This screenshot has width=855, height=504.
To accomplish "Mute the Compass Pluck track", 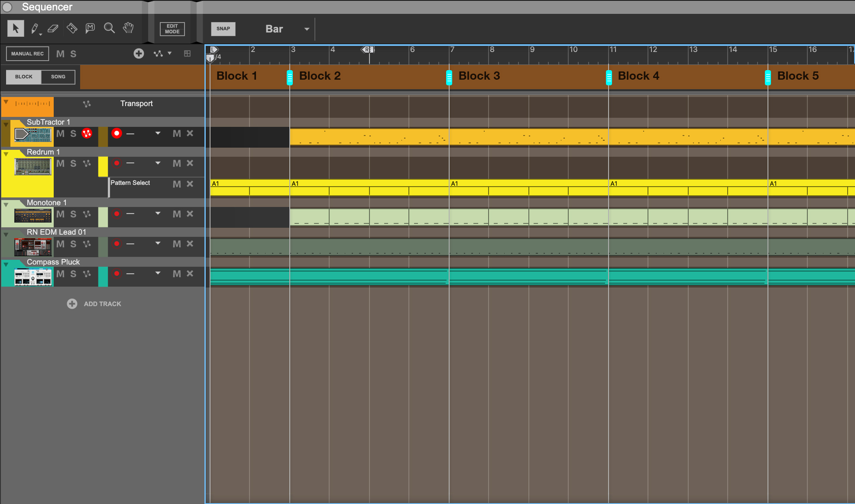I will [60, 274].
